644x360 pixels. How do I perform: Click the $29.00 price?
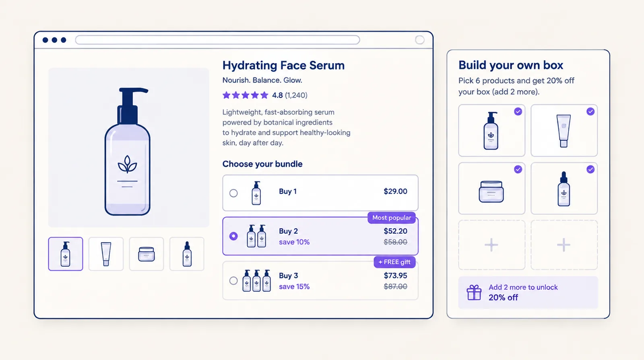[x=395, y=191]
